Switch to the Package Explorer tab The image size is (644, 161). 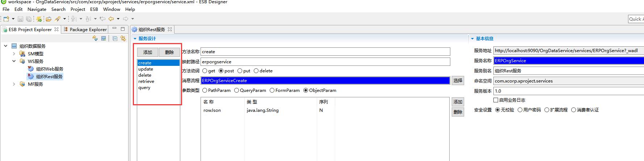coord(85,29)
